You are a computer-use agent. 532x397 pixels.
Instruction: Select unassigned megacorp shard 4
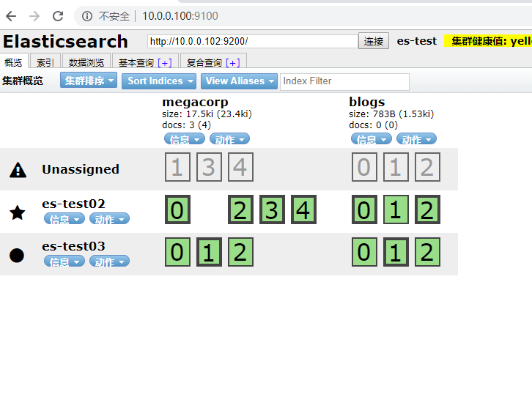tap(240, 167)
